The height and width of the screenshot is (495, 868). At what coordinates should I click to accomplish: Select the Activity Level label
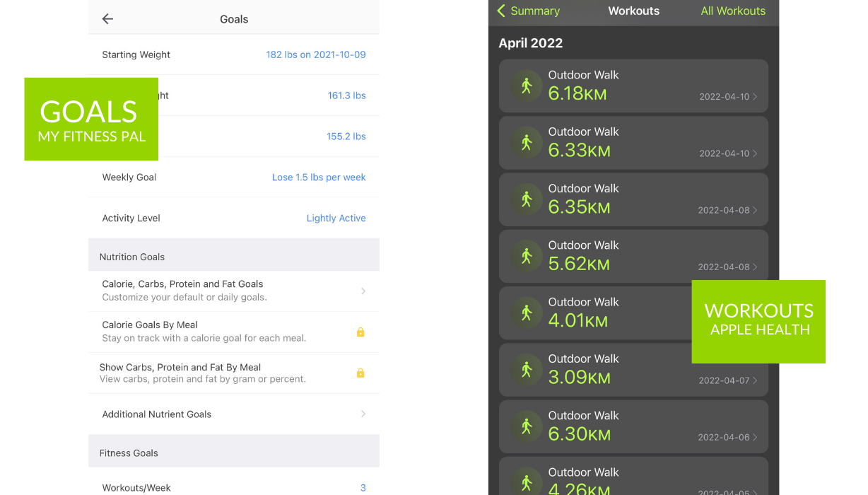(x=131, y=219)
